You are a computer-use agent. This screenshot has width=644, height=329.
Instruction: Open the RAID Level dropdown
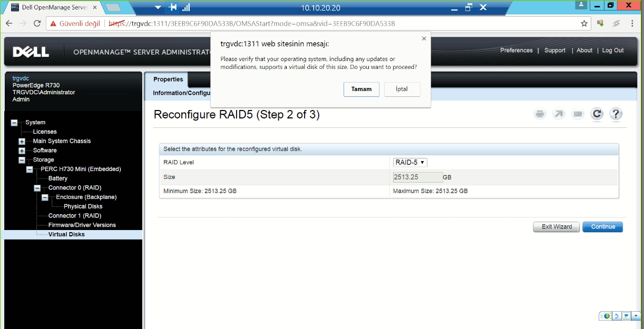(x=410, y=163)
